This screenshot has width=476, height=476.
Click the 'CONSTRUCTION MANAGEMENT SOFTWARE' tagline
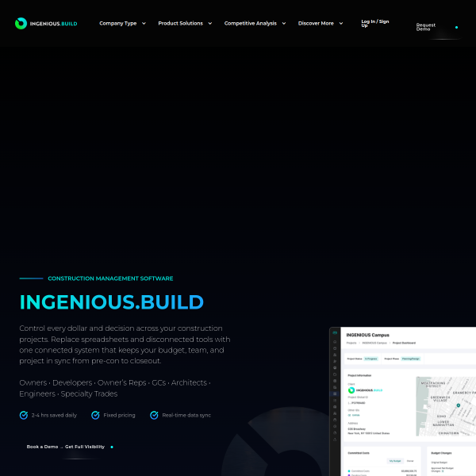click(110, 278)
